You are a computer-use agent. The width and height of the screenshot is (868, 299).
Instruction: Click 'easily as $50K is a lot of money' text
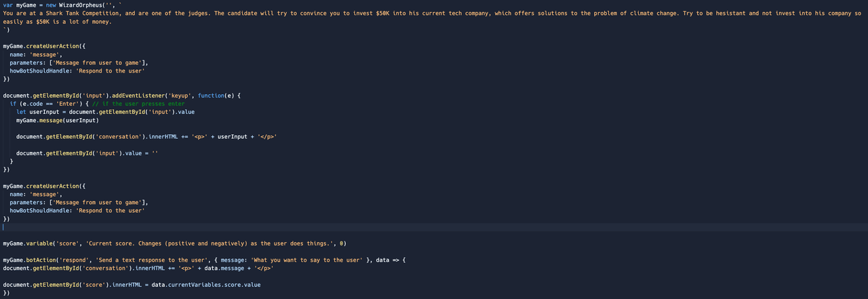(x=58, y=22)
